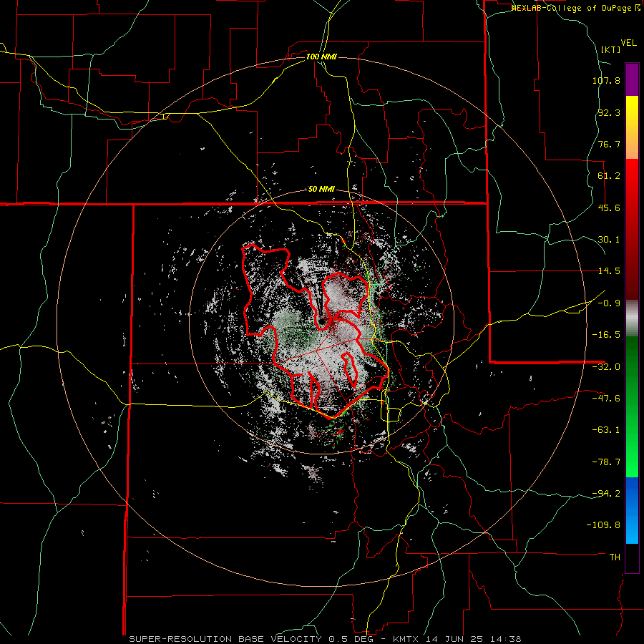Click the TH threshold label
This screenshot has width=644, height=644.
(615, 557)
